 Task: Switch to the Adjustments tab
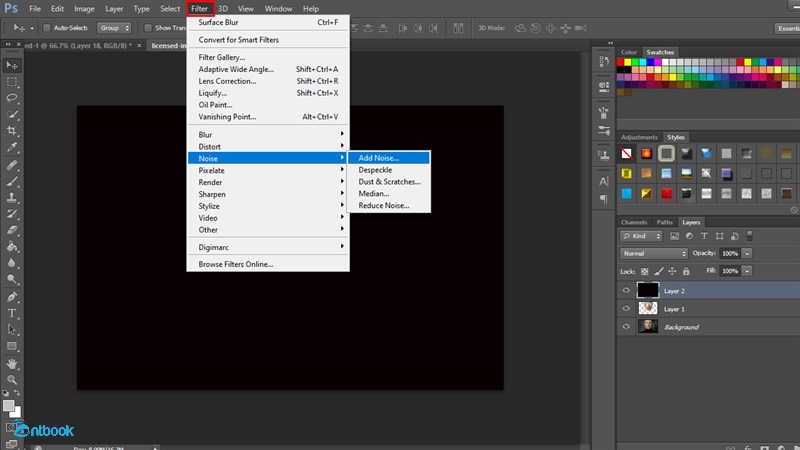pos(639,137)
